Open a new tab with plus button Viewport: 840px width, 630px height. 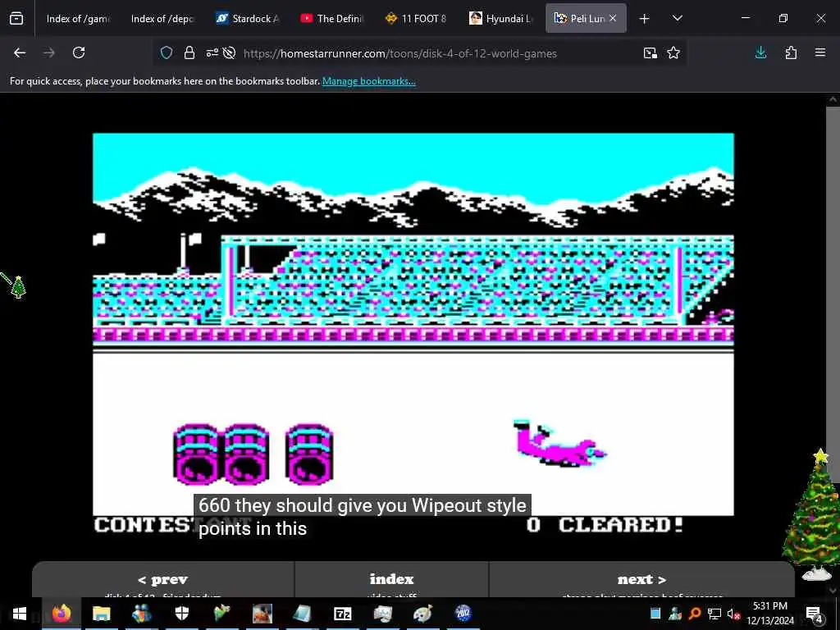645,19
